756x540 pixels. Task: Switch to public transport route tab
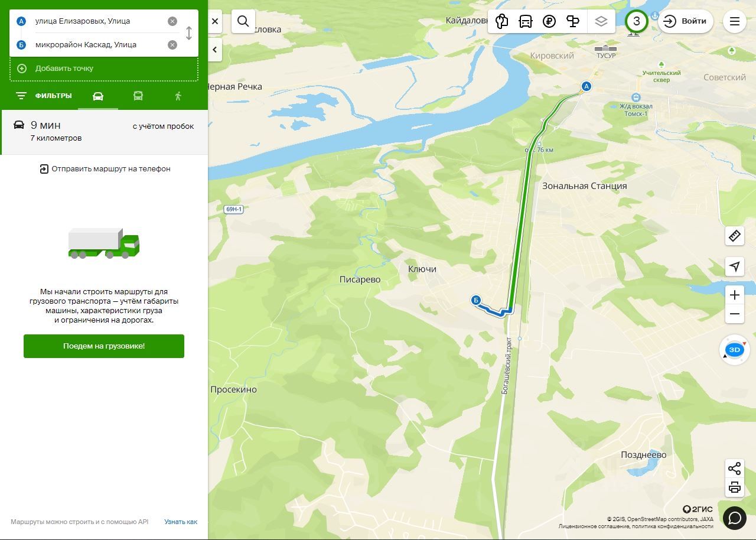coord(138,96)
